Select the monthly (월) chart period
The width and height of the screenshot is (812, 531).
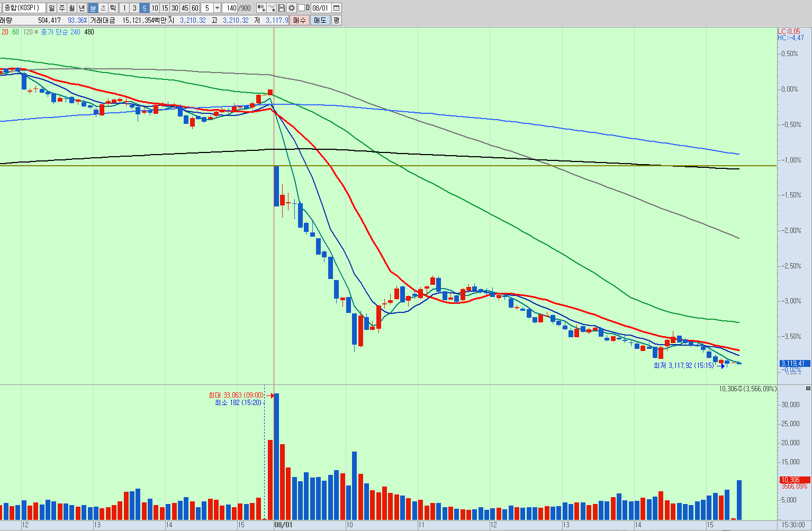point(72,8)
